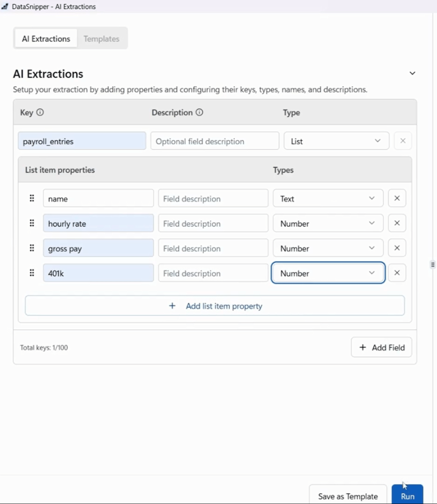Click the info icon beside Description header
Image resolution: width=437 pixels, height=504 pixels.
[199, 112]
